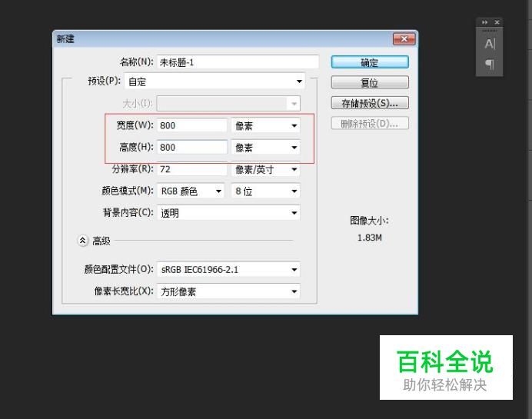Click the 确定 button
This screenshot has height=419, width=532.
370,62
